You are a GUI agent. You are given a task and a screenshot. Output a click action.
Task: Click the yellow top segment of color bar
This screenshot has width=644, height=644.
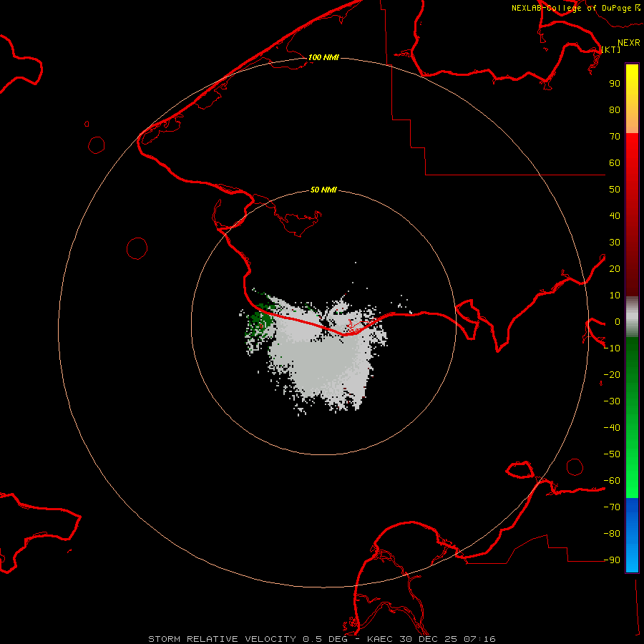pyautogui.click(x=632, y=99)
